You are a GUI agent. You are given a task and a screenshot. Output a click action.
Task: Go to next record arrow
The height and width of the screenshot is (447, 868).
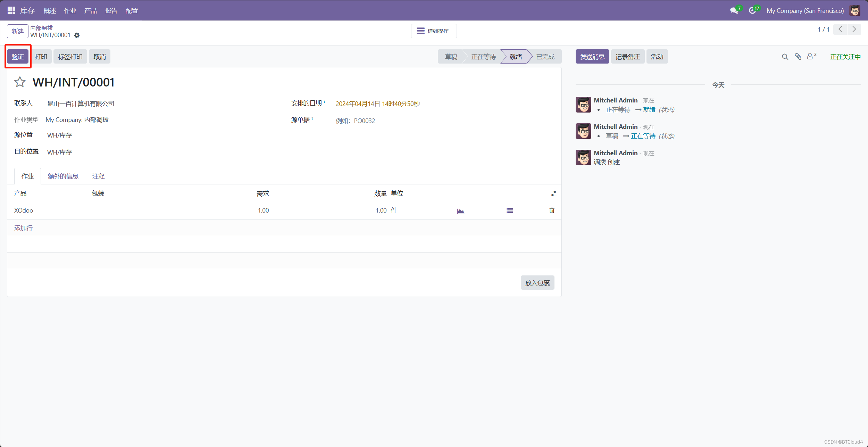854,30
